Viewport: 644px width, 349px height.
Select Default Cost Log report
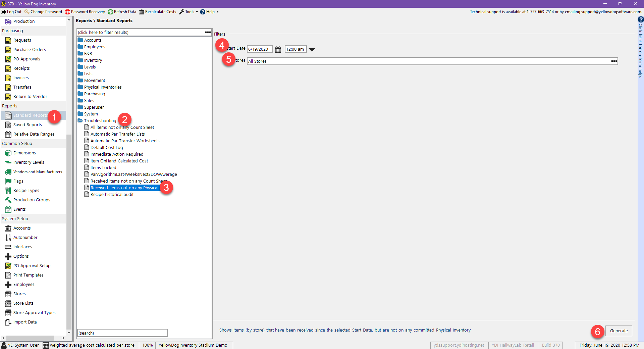107,147
